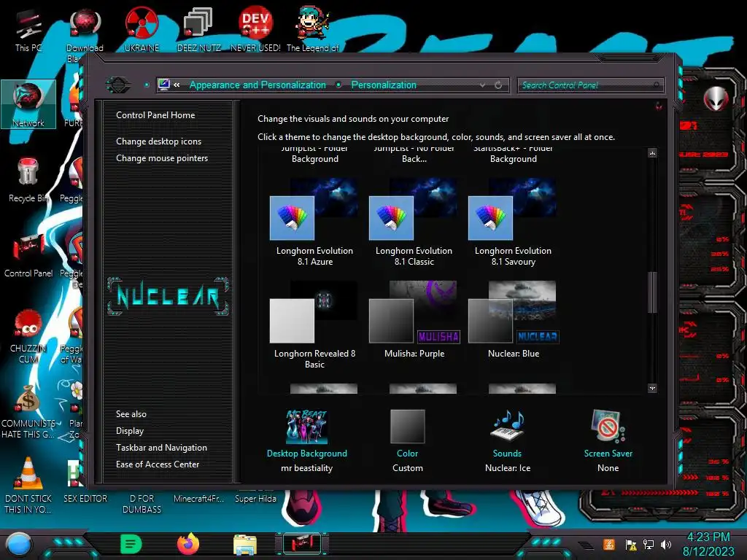This screenshot has height=560, width=747.
Task: Click the Alienware head gadget icon
Action: click(x=716, y=99)
